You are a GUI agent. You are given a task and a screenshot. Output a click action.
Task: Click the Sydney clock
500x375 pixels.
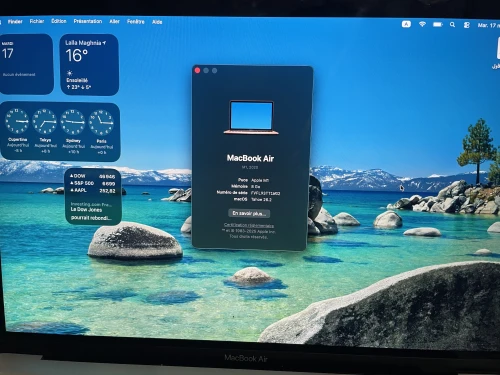tap(73, 122)
